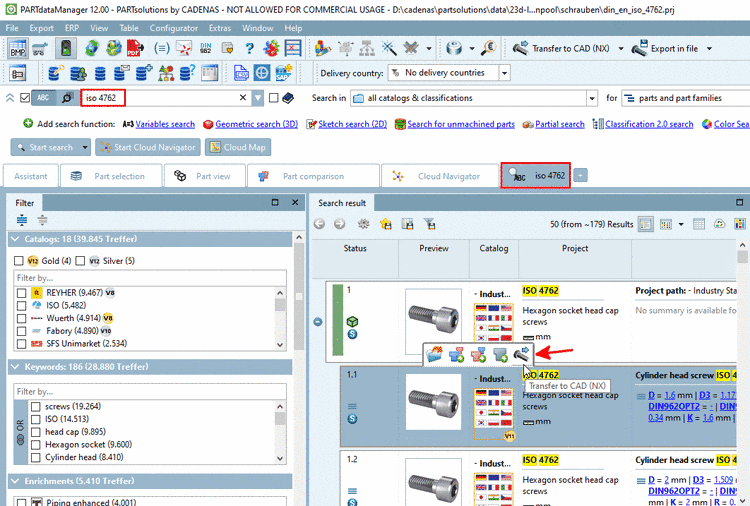The width and height of the screenshot is (750, 506).
Task: Click the open-folder icon in hover toolbar
Action: tap(435, 354)
